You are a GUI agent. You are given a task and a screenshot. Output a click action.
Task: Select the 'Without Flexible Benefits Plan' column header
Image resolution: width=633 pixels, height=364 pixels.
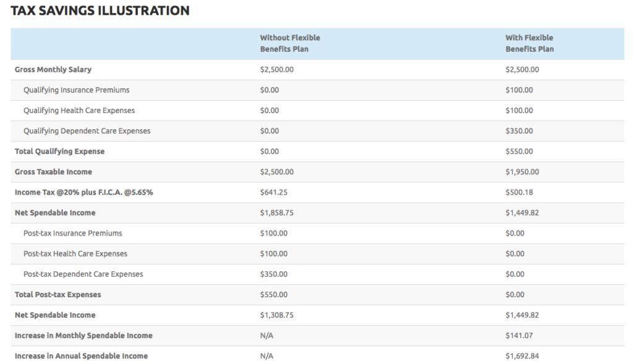pyautogui.click(x=290, y=43)
